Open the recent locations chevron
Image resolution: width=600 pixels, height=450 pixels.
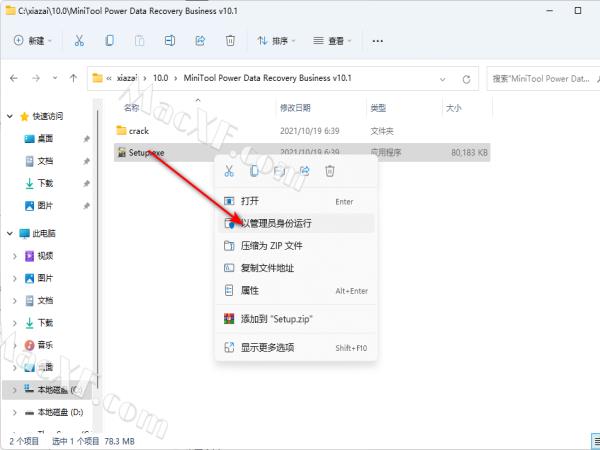[55, 78]
